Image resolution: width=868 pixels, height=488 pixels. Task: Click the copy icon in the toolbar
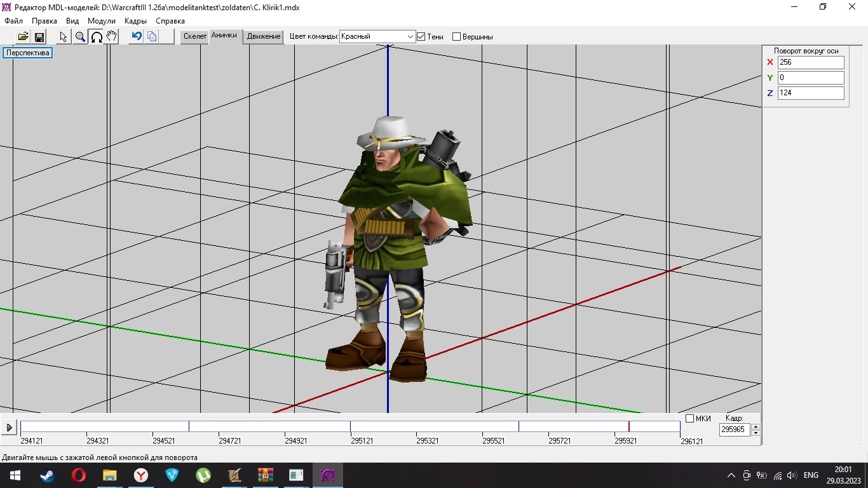pos(152,37)
